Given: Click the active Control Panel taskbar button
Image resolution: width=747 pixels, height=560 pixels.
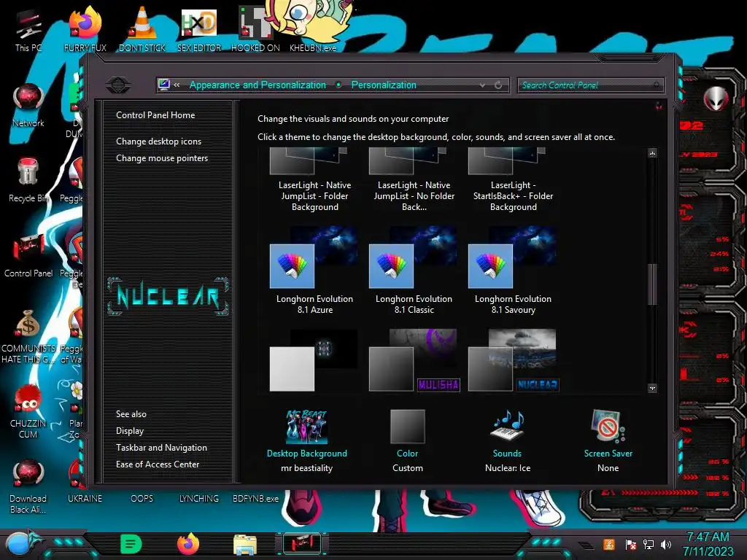Looking at the screenshot, I should click(x=302, y=544).
